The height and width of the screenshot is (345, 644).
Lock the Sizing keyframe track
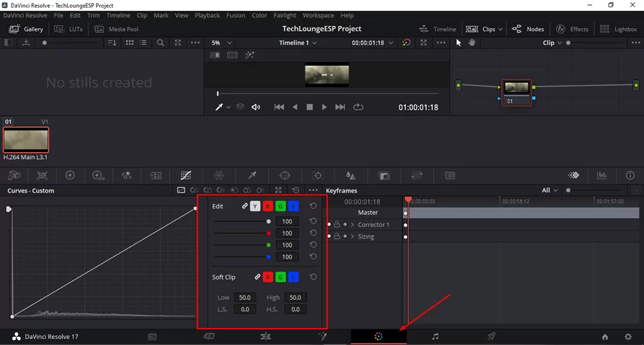click(337, 237)
